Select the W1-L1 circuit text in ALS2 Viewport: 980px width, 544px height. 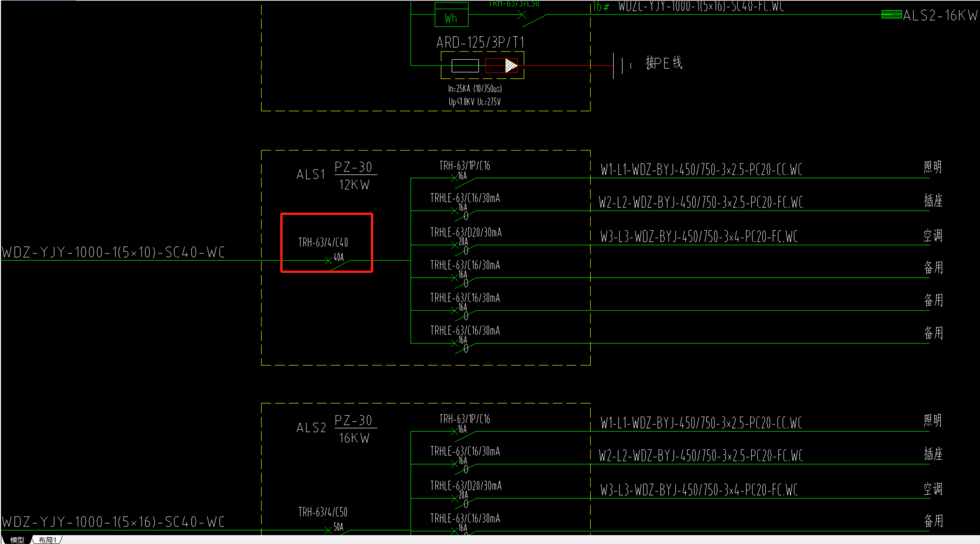point(701,423)
